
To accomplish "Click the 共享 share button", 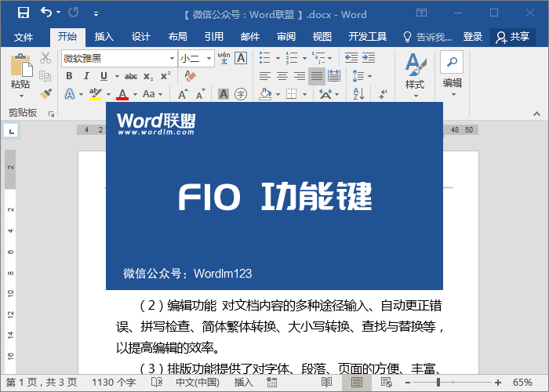I will click(513, 37).
